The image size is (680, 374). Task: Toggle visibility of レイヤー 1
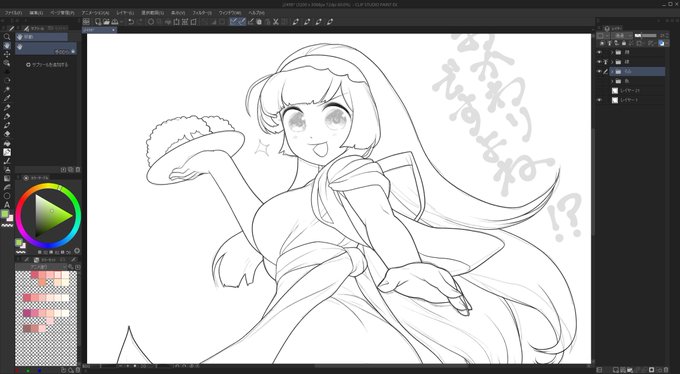point(599,100)
